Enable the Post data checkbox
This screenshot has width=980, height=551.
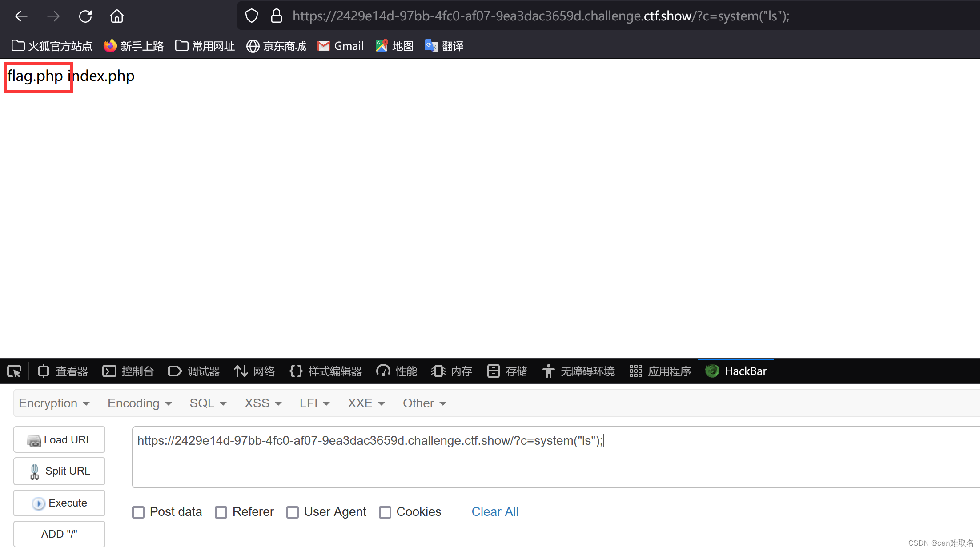click(138, 512)
